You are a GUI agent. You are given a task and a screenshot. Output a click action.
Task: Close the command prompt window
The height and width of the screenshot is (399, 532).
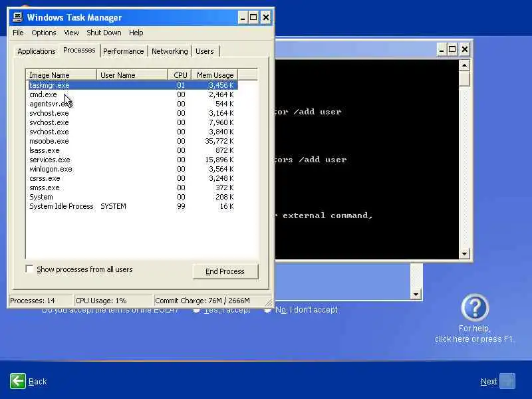[465, 49]
